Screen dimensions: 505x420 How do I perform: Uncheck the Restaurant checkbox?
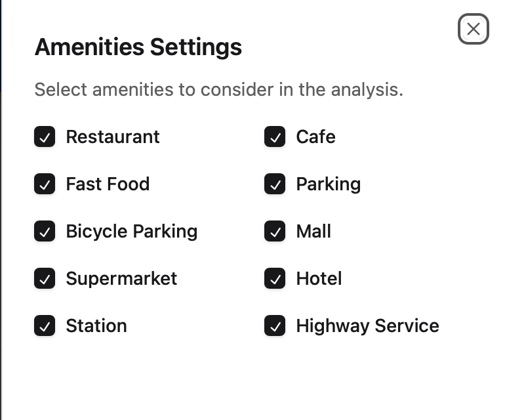(x=45, y=136)
